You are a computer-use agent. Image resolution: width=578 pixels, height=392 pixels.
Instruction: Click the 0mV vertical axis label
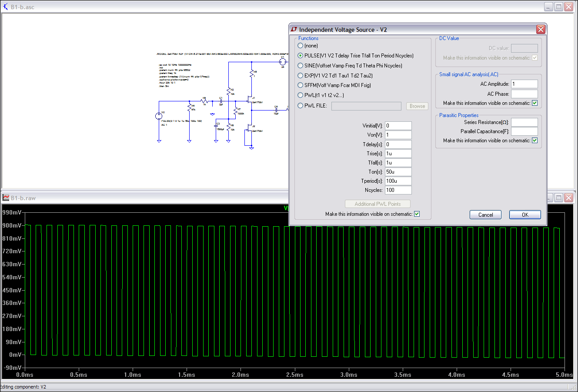15,355
